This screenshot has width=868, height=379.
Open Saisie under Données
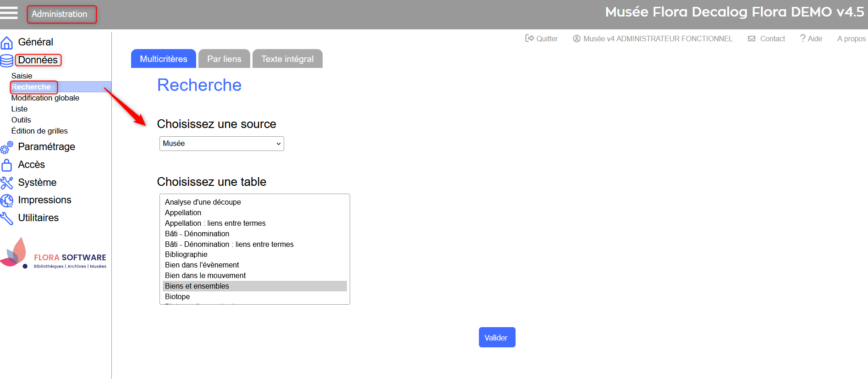click(x=22, y=76)
